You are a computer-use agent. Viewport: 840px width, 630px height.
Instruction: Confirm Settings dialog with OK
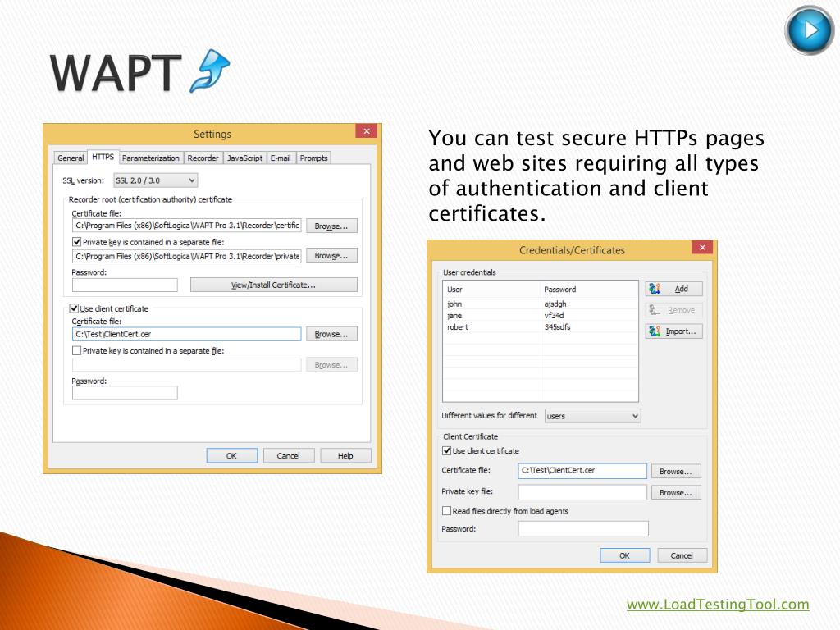[x=232, y=456]
